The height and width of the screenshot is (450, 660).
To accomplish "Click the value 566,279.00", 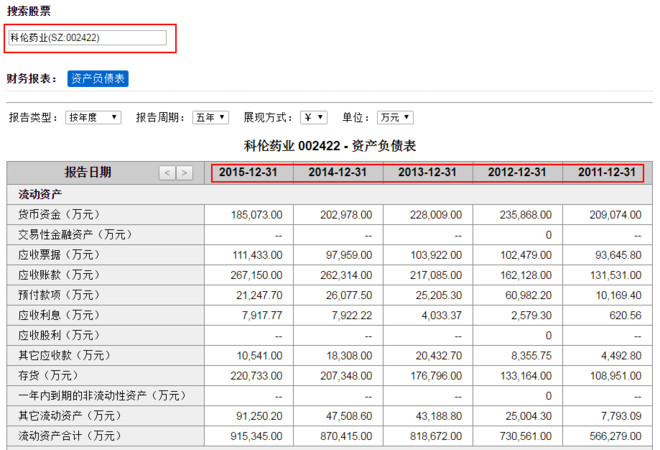I will (x=615, y=437).
